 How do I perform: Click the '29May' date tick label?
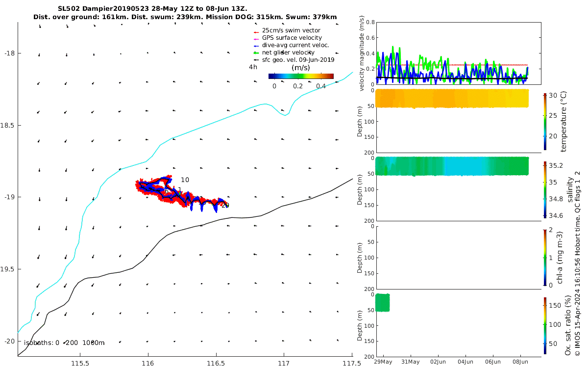click(x=383, y=362)
